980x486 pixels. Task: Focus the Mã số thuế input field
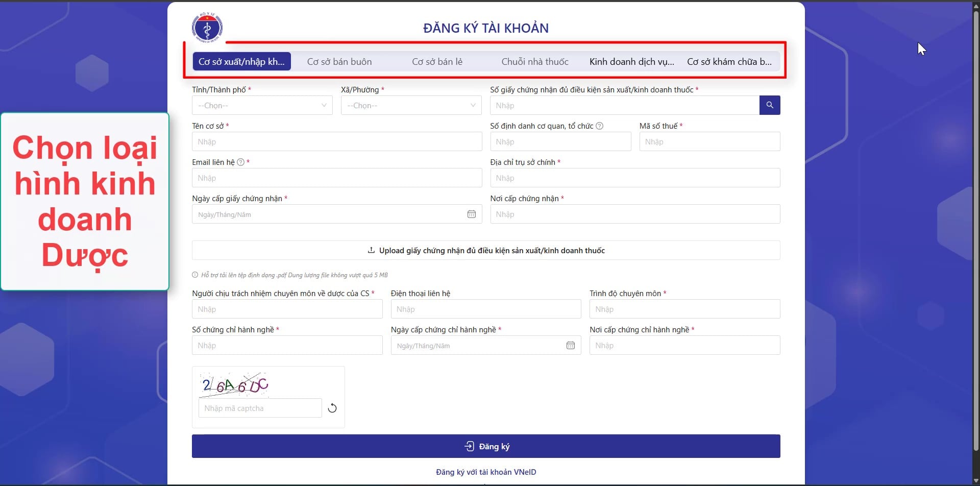tap(709, 141)
